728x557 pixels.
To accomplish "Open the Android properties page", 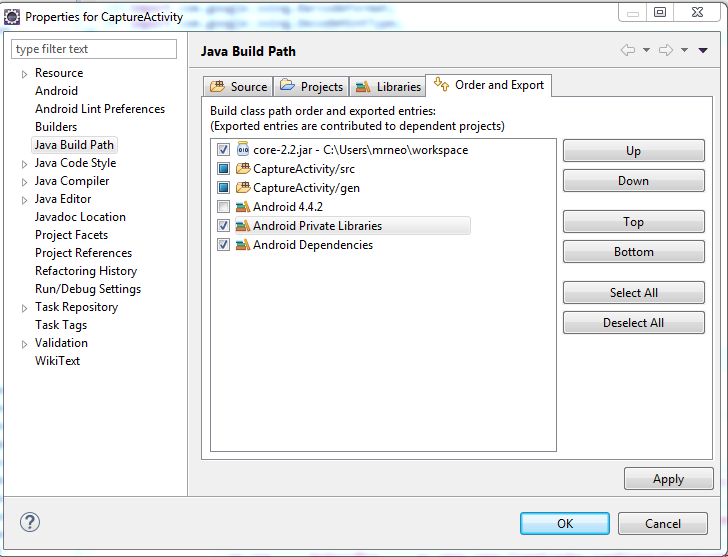I will [56, 91].
